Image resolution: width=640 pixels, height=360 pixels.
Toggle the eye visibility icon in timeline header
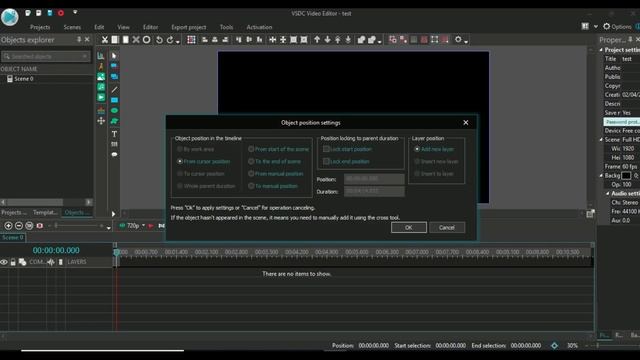4,262
